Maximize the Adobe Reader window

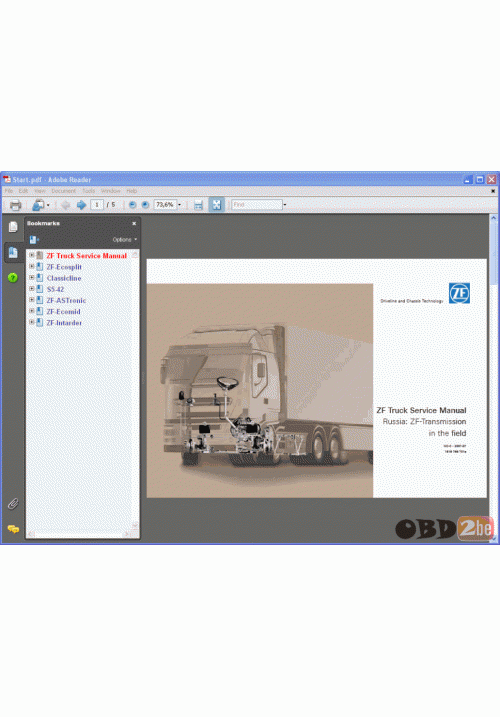click(480, 179)
